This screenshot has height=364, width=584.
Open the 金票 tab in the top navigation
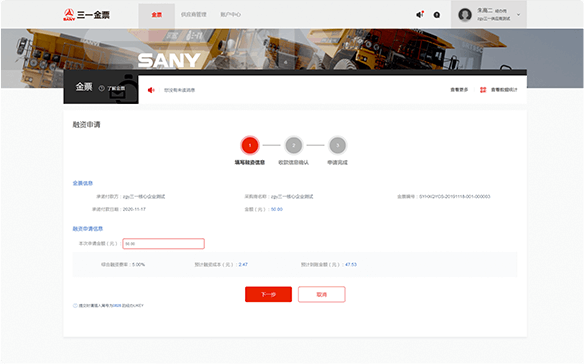pyautogui.click(x=156, y=15)
